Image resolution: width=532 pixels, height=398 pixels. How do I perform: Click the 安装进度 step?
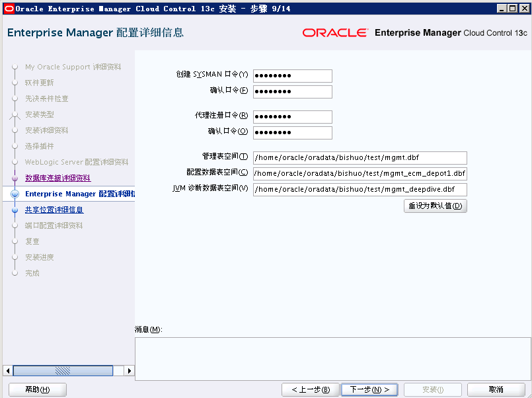pos(40,257)
